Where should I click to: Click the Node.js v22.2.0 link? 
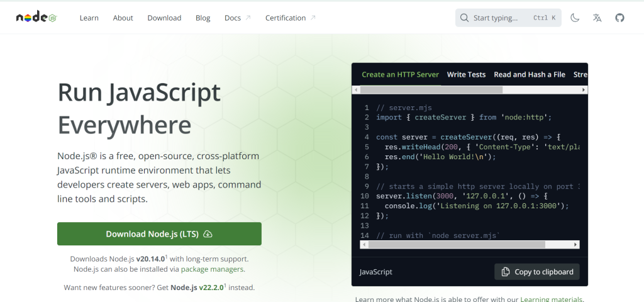(197, 288)
